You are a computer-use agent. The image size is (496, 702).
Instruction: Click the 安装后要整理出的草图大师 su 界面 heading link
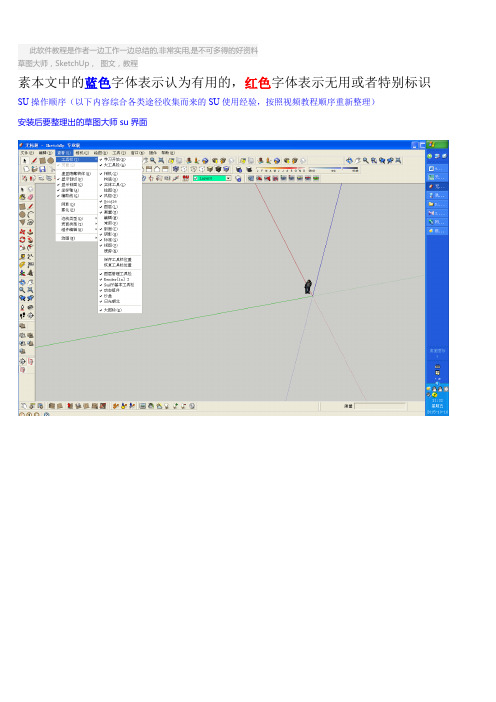[x=82, y=122]
